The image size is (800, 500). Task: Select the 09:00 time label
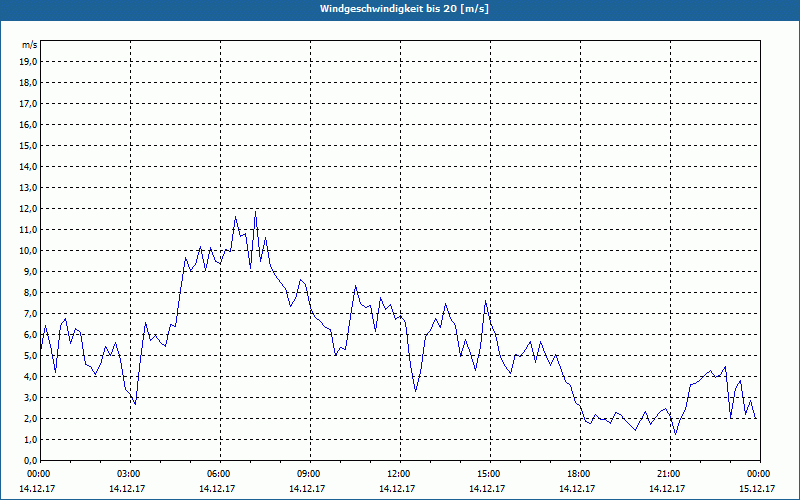(309, 474)
